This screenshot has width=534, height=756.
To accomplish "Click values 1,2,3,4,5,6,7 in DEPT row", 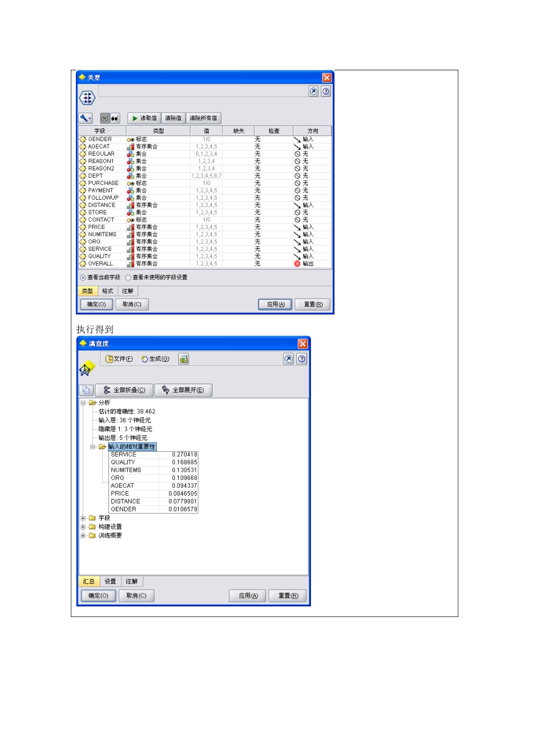I will click(x=206, y=175).
